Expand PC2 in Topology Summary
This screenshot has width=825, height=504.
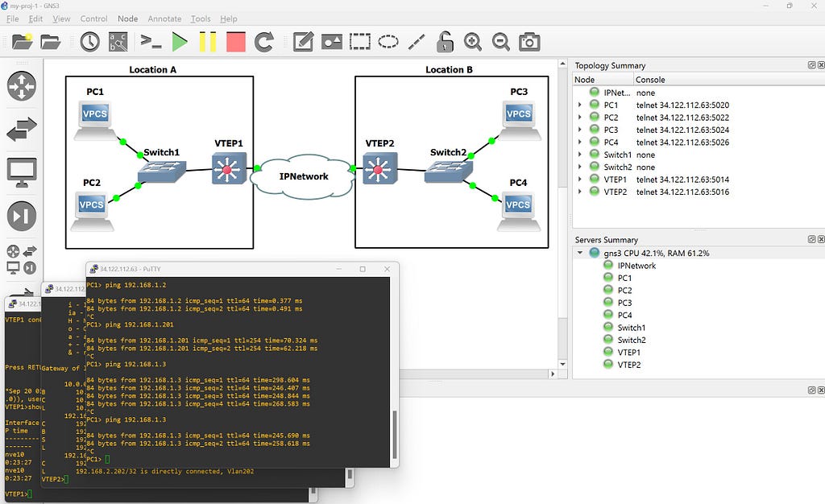(x=580, y=118)
